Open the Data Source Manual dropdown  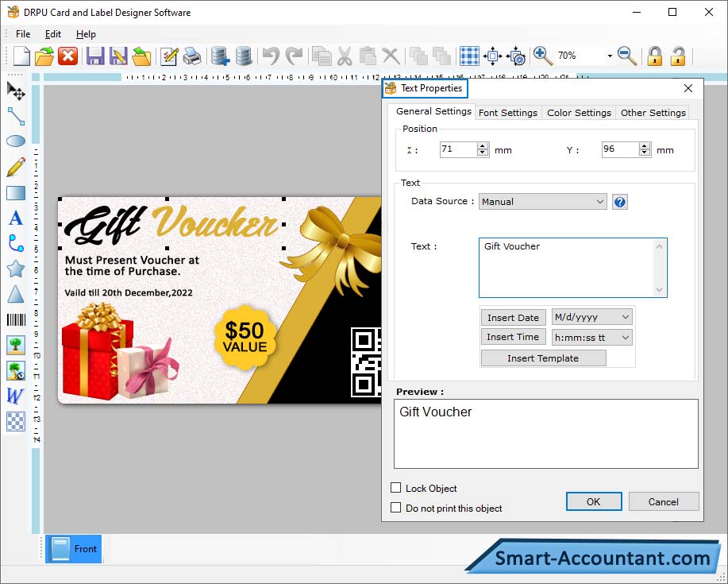tap(543, 202)
